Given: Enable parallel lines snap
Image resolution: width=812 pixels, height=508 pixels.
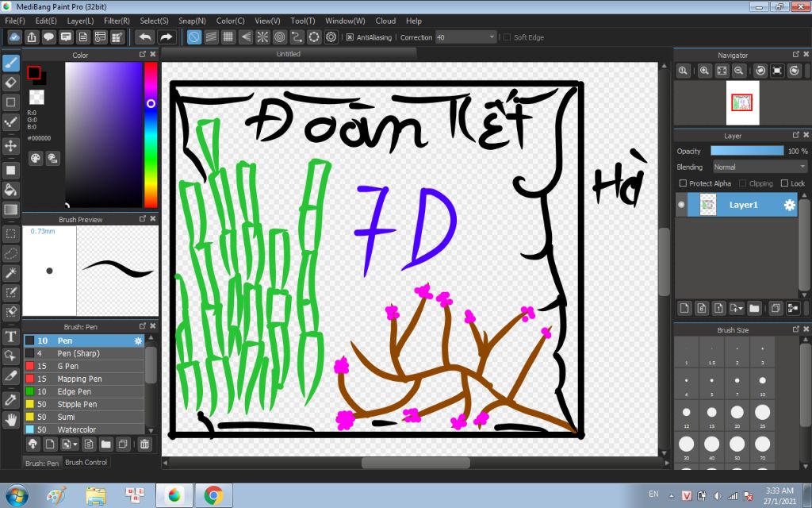Looking at the screenshot, I should pos(211,37).
